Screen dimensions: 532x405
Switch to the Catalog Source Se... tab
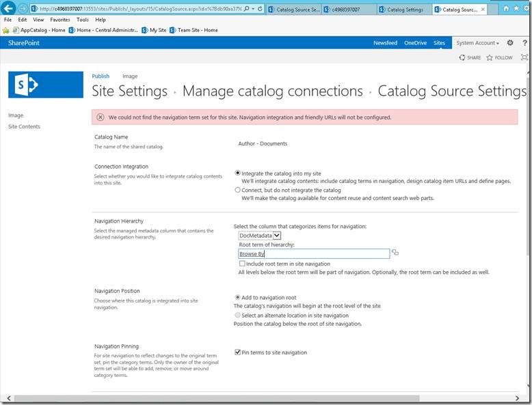pyautogui.click(x=294, y=10)
